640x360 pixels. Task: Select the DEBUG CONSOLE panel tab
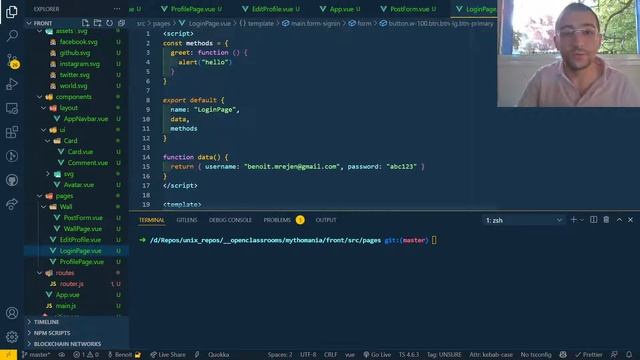230,220
